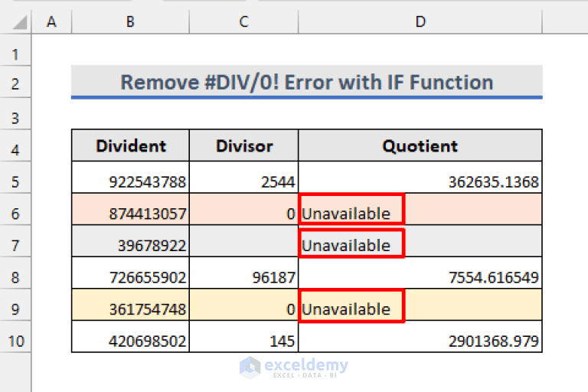
Task: Select Unavailable cell in row 6
Action: pos(420,209)
